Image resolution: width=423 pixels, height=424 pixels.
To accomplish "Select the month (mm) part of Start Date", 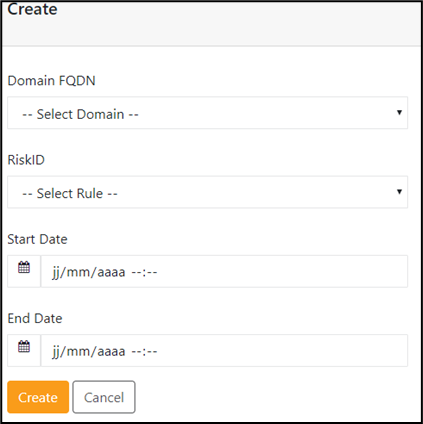I will (x=79, y=272).
